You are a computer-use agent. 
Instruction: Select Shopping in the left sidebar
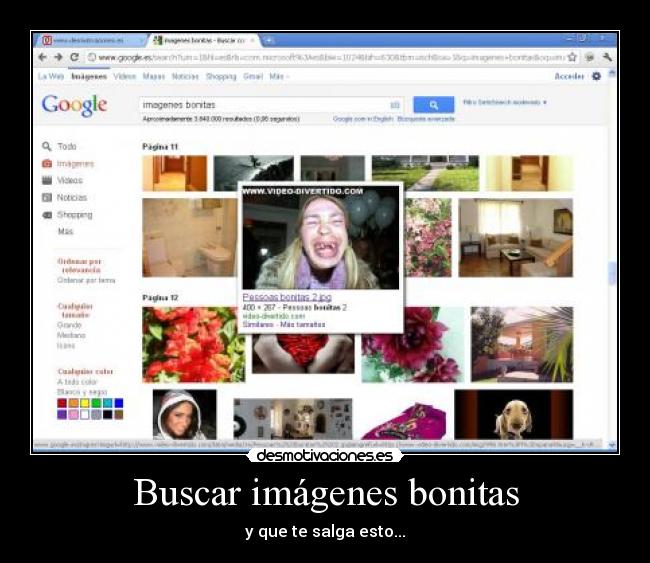pyautogui.click(x=68, y=215)
